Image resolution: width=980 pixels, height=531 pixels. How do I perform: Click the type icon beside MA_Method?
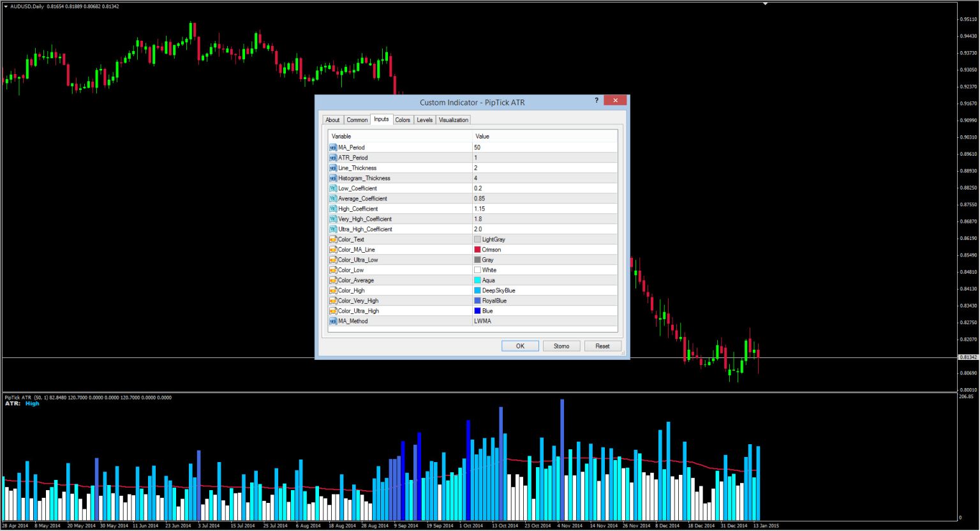pos(332,321)
